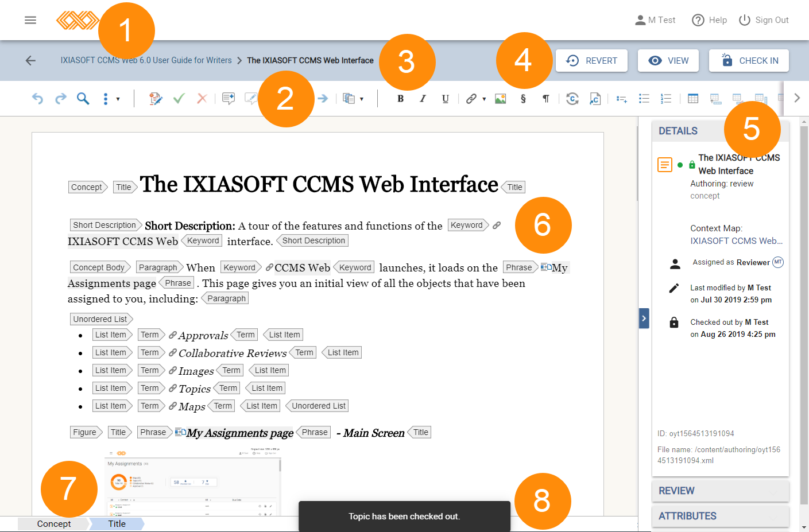Click the right panel vertical scrollbar
This screenshot has width=809, height=532.
(x=804, y=316)
